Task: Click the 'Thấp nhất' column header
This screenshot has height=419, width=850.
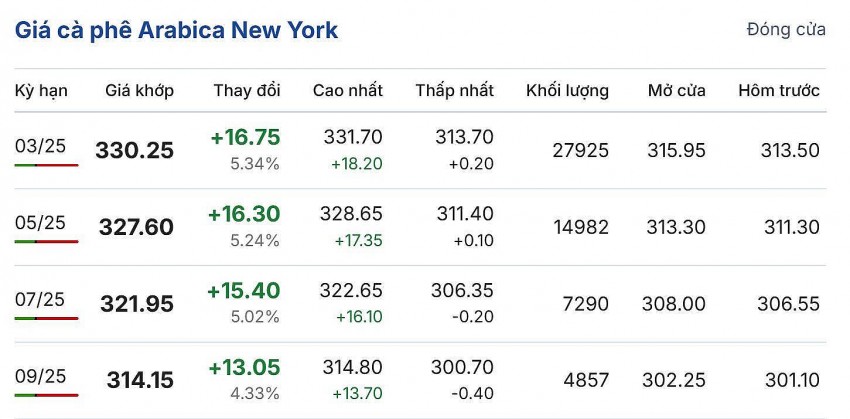Action: point(454,91)
